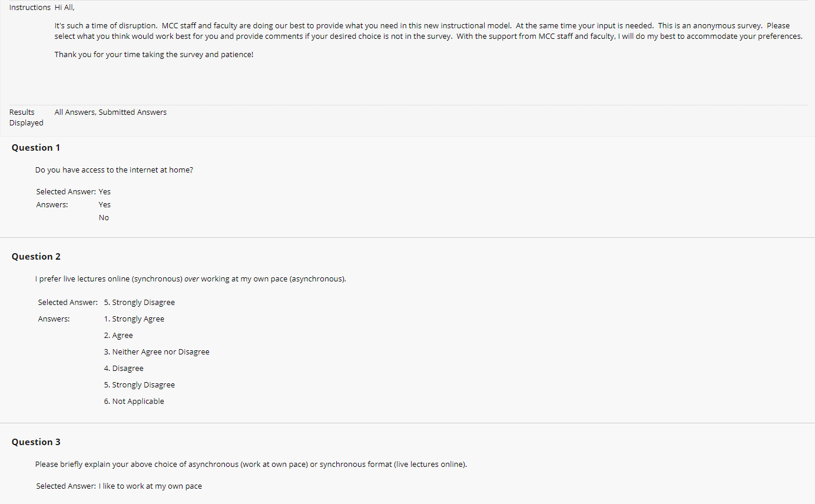Image resolution: width=815 pixels, height=504 pixels.
Task: Click the '1. Strongly Agree' answer
Action: (134, 319)
